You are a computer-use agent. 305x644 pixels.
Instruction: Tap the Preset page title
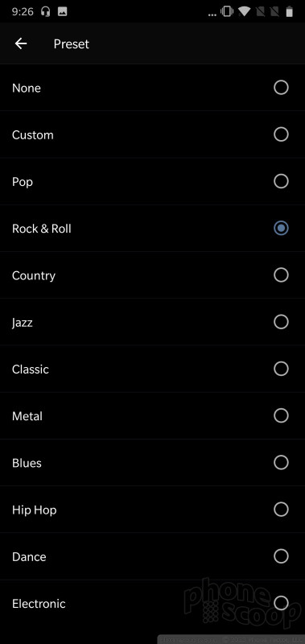(72, 44)
